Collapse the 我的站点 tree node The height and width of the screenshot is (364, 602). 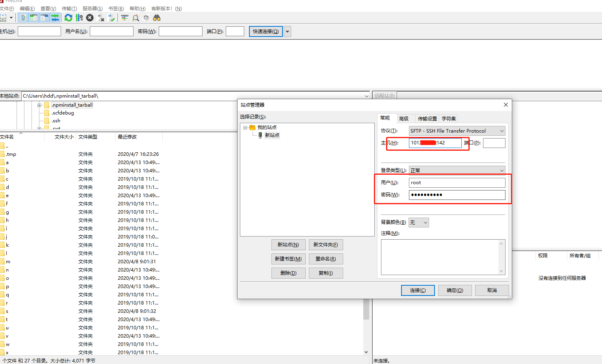point(245,127)
